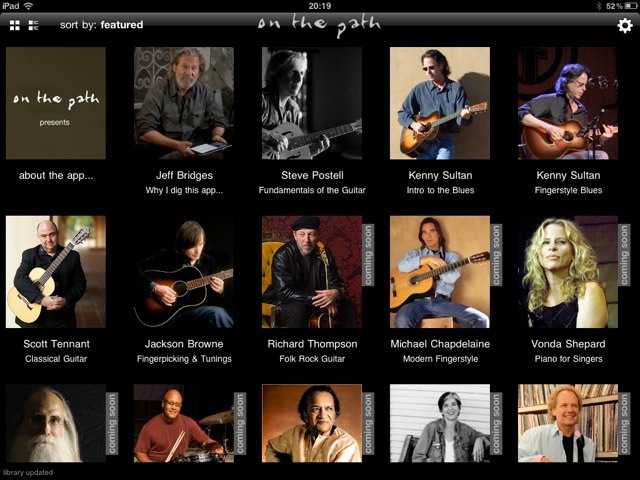Open settings with the gear icon
The height and width of the screenshot is (480, 640).
(624, 26)
